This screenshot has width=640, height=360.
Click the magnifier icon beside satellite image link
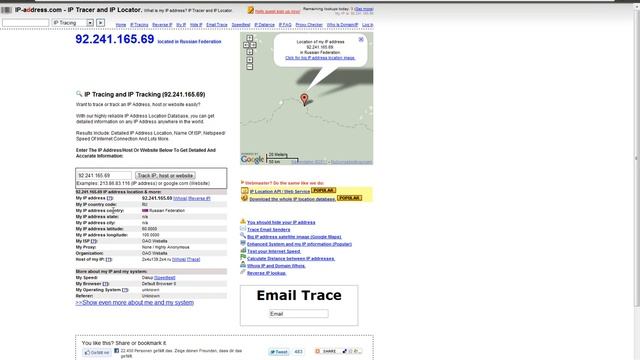(243, 236)
